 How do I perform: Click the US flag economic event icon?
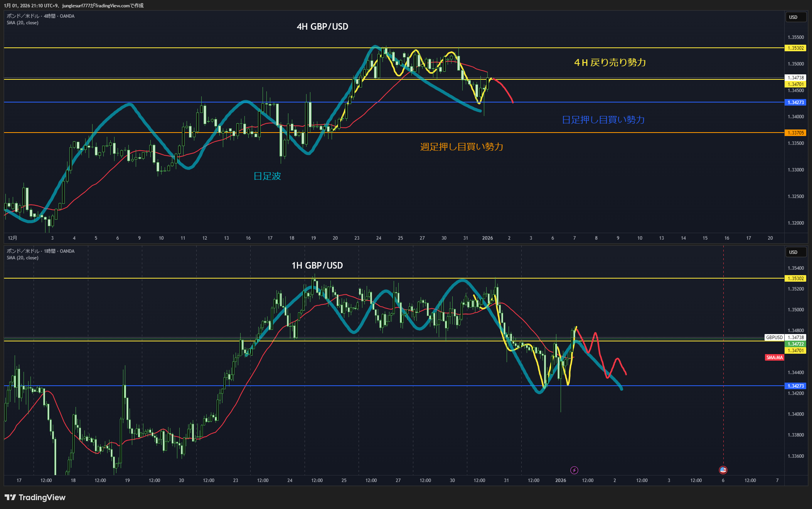coord(723,470)
